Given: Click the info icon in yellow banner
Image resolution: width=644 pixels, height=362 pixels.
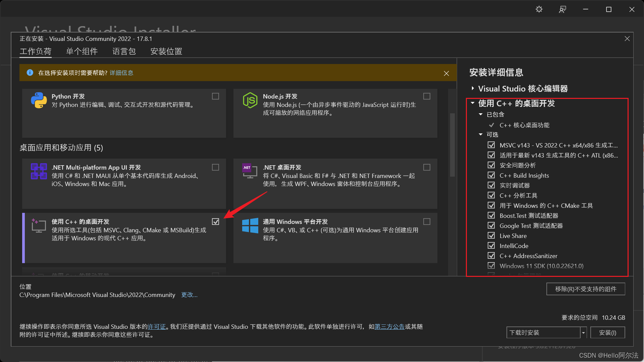Looking at the screenshot, I should 30,73.
